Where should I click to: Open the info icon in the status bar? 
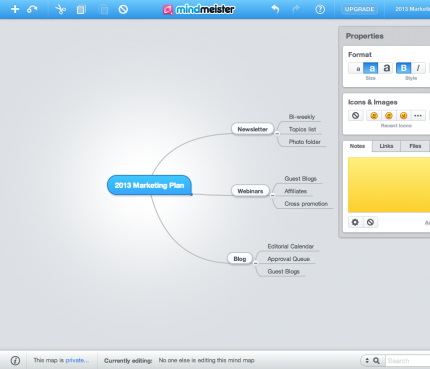point(15,360)
